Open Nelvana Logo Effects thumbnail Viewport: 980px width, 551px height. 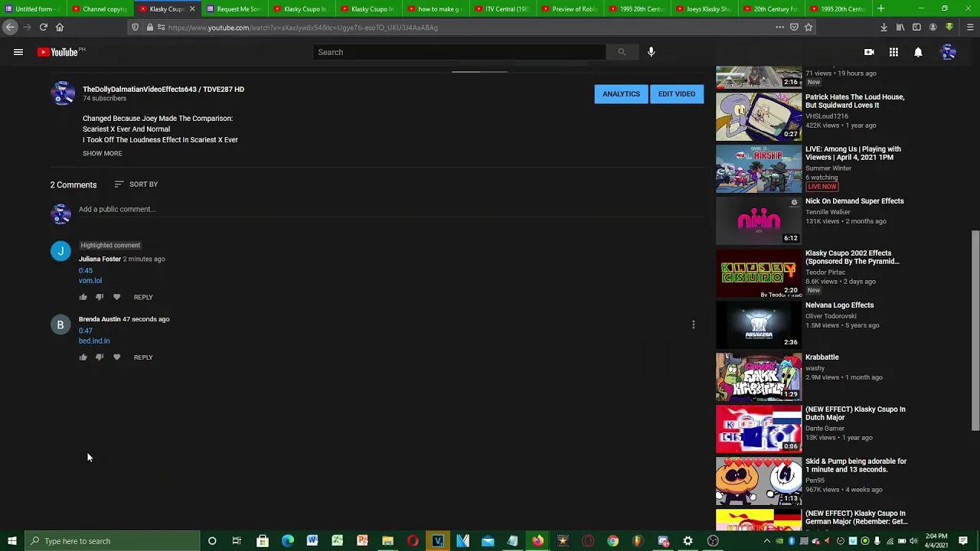759,325
